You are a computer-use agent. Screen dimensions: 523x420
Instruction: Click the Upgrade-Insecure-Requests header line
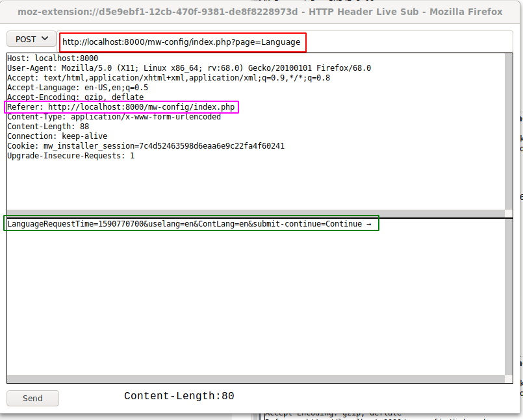coord(71,156)
